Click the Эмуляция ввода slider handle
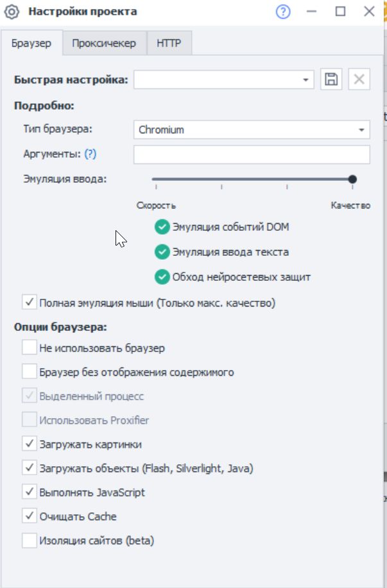The height and width of the screenshot is (588, 387). click(x=352, y=180)
